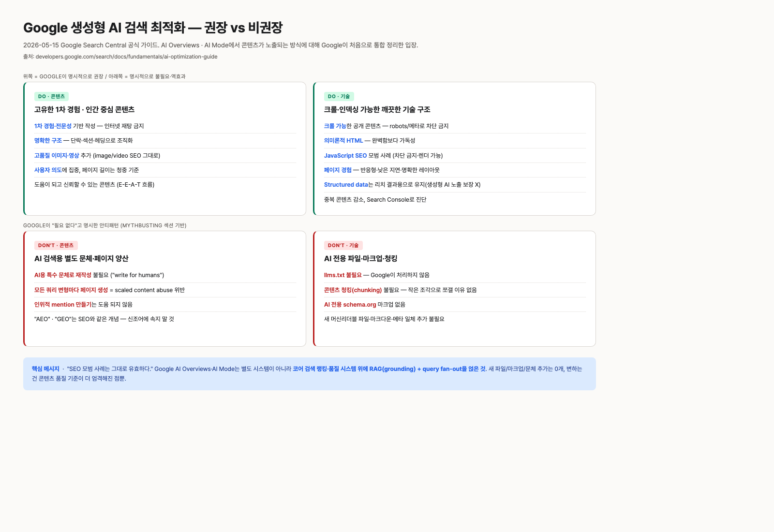Click heading "크롤·인덱싱 가능한 깨끗한 기술 구조"
Screen dimensions: 774x532
coord(377,110)
